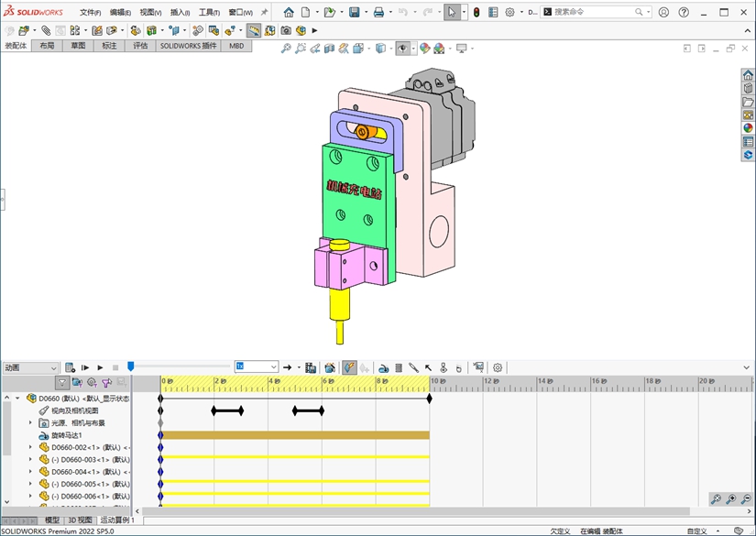
Task: Expand the D0660-002<1> tree node
Action: [x=30, y=447]
